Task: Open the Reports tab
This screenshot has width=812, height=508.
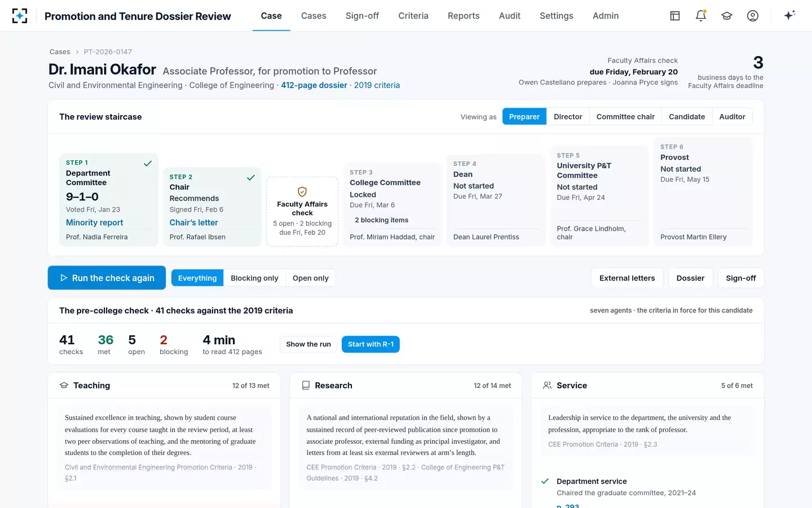Action: [464, 16]
